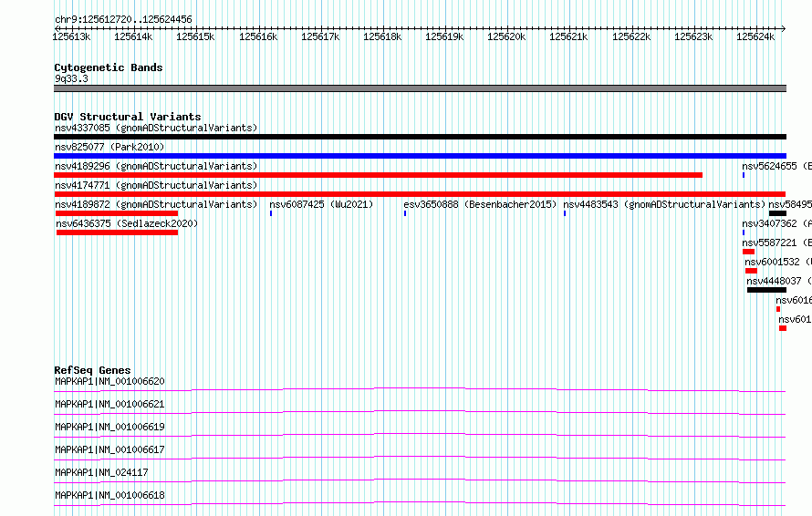812x516 pixels.
Task: Open the esv3650888 (Besenbacher2015) label
Action: click(480, 204)
